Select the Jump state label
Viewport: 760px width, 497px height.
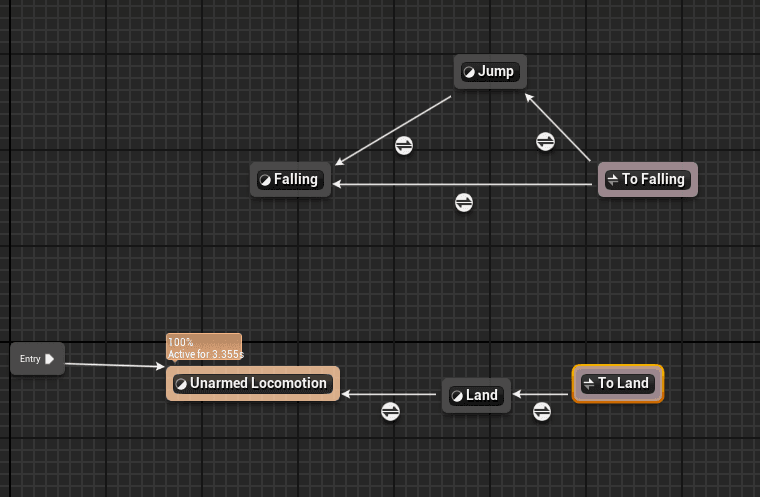tap(496, 71)
